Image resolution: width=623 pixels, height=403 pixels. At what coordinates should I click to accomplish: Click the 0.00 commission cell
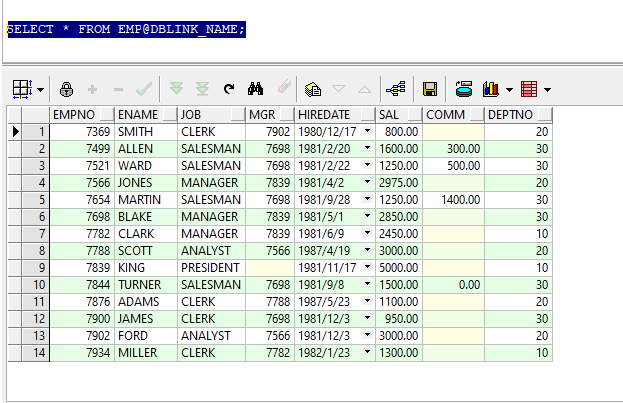(x=454, y=285)
